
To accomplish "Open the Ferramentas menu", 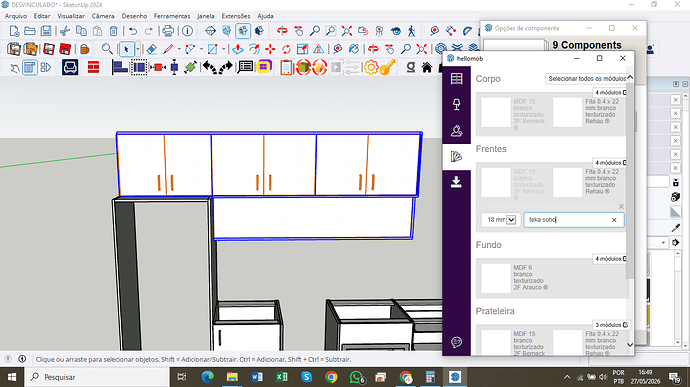I will click(172, 16).
